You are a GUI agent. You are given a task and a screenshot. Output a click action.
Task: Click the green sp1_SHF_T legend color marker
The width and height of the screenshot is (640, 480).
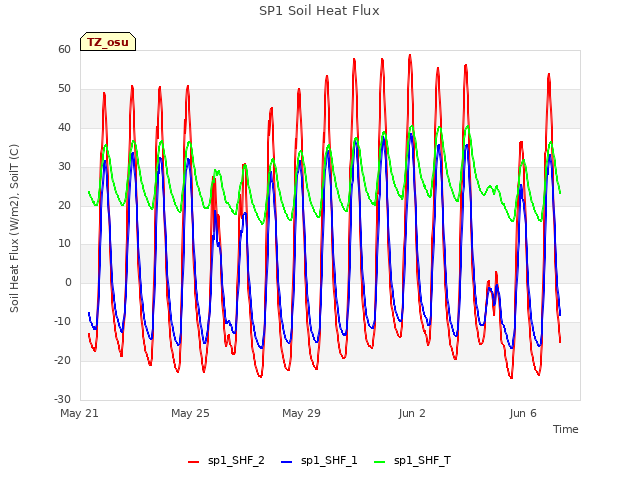click(x=380, y=462)
